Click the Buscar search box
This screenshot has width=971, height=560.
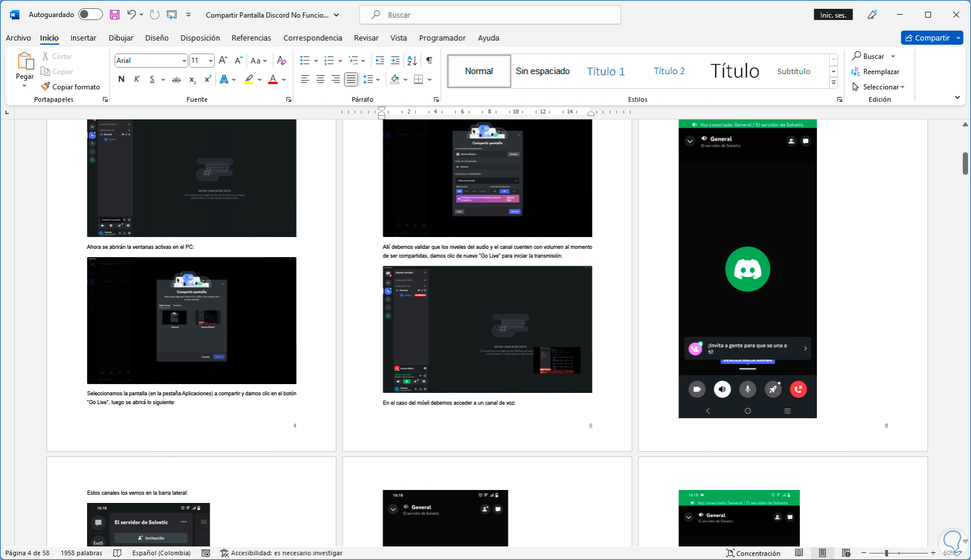(490, 15)
